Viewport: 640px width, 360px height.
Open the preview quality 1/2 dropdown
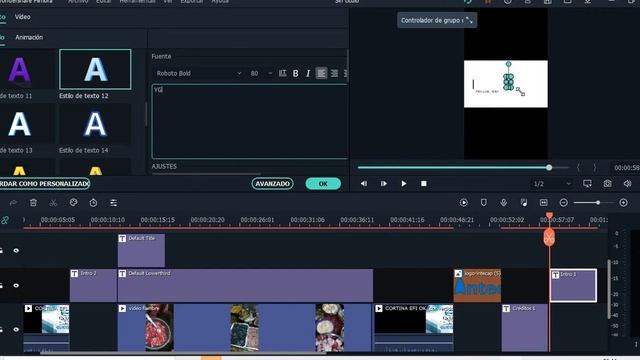click(x=552, y=184)
